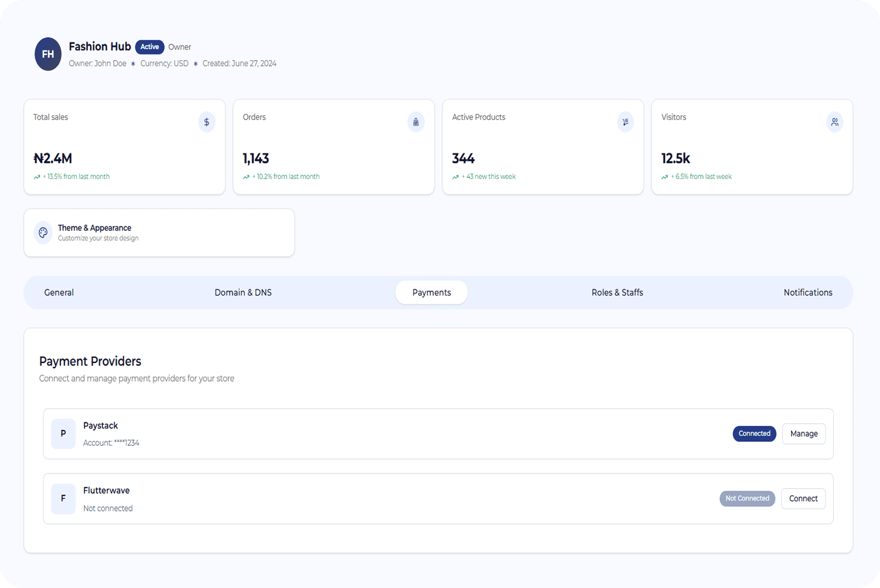Switch to the General tab

click(x=59, y=292)
